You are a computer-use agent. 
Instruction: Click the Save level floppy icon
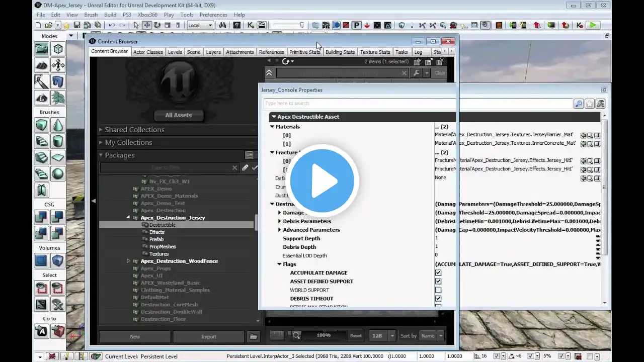76,25
